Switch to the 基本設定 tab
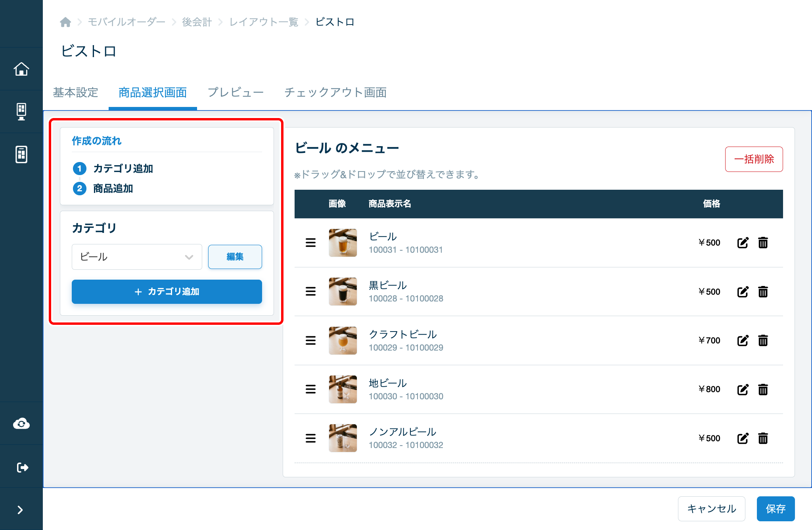The height and width of the screenshot is (530, 812). 75,92
